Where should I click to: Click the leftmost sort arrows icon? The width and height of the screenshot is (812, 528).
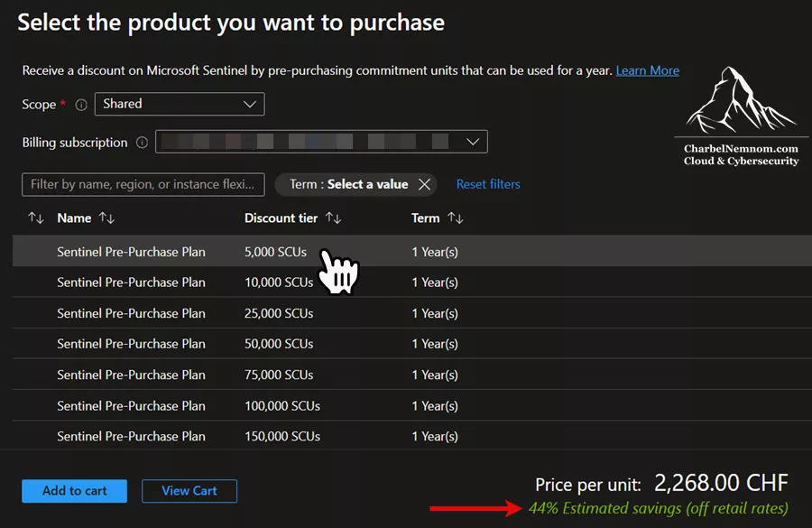36,218
